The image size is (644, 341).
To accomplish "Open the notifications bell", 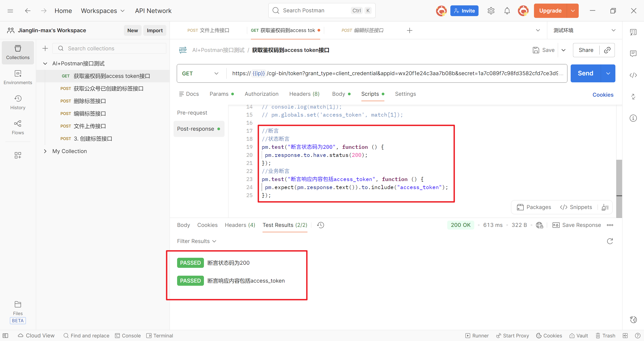I will tap(507, 11).
